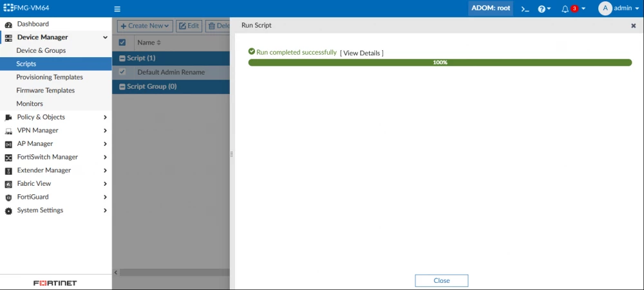Collapse the Script (1) group
644x290 pixels.
coord(122,59)
